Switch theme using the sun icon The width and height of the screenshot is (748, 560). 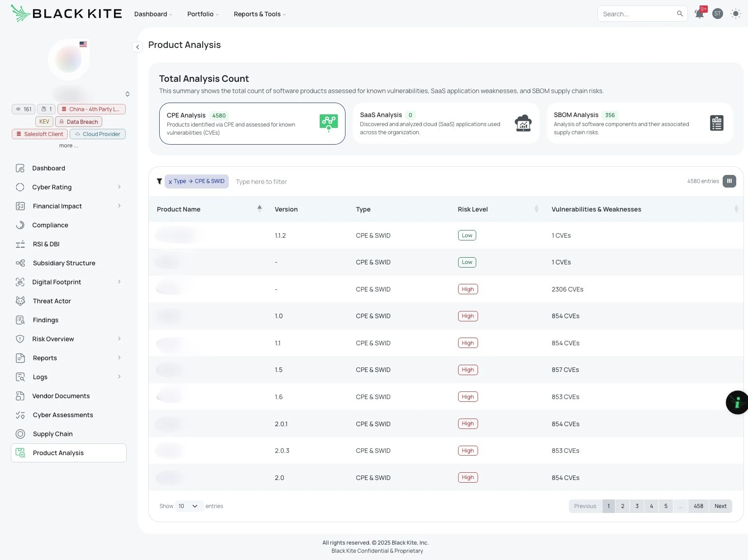point(735,14)
